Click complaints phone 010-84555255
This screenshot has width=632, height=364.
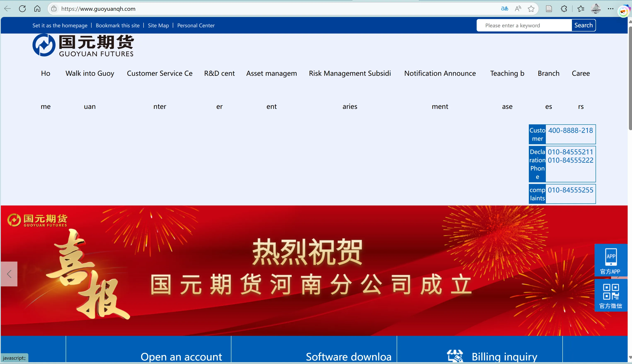570,190
